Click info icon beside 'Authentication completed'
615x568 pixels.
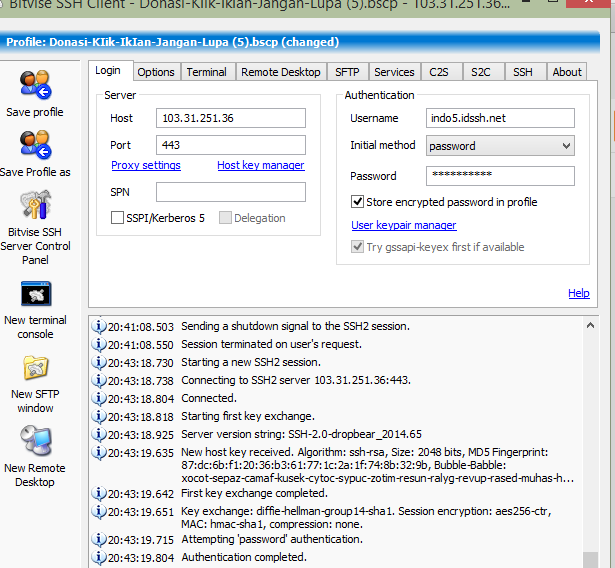tap(99, 557)
